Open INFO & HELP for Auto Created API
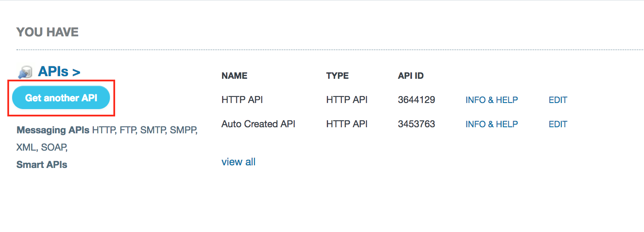 [x=492, y=124]
